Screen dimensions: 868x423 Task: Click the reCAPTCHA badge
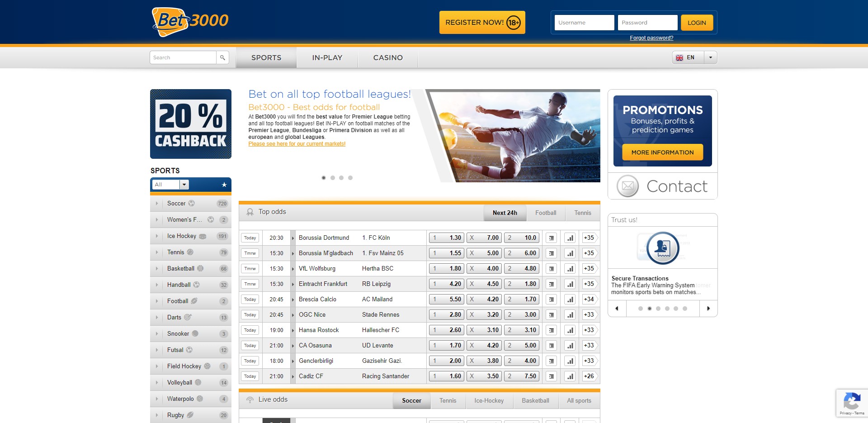(852, 403)
